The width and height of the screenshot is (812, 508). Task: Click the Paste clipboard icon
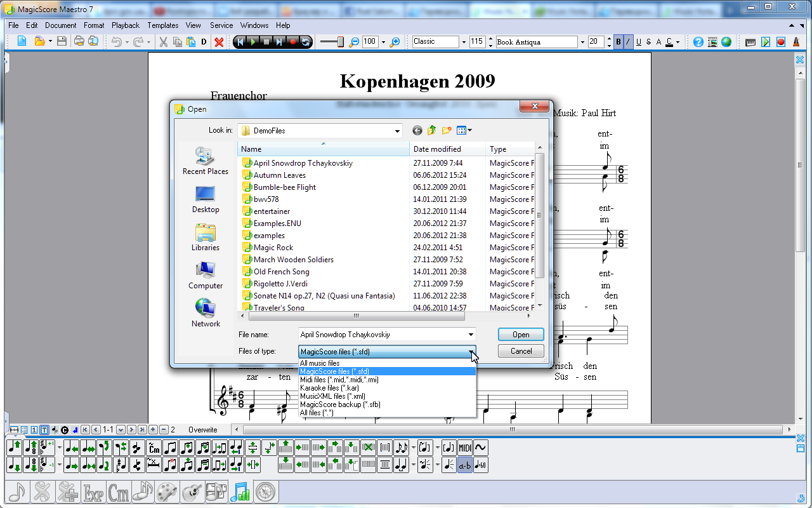[x=191, y=42]
